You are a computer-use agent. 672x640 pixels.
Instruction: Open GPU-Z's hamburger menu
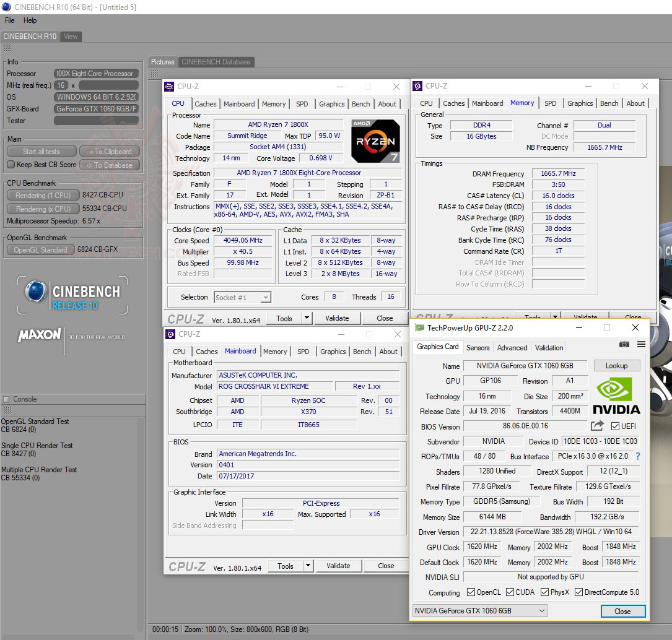[x=640, y=345]
